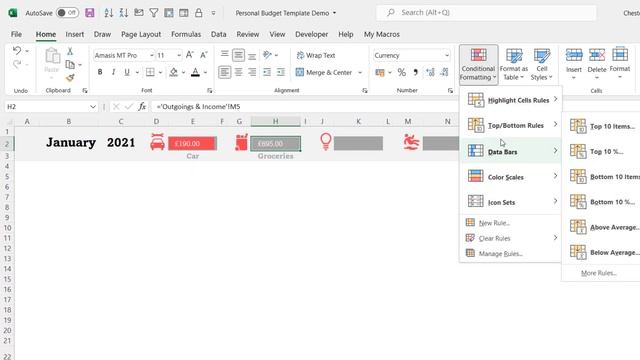The width and height of the screenshot is (640, 360).
Task: Toggle Wrap Text
Action: [316, 55]
